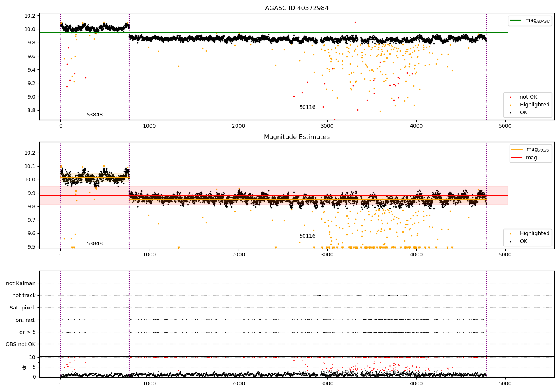
Task: Select x-tick 3000 under the flags plot
Action: click(327, 383)
